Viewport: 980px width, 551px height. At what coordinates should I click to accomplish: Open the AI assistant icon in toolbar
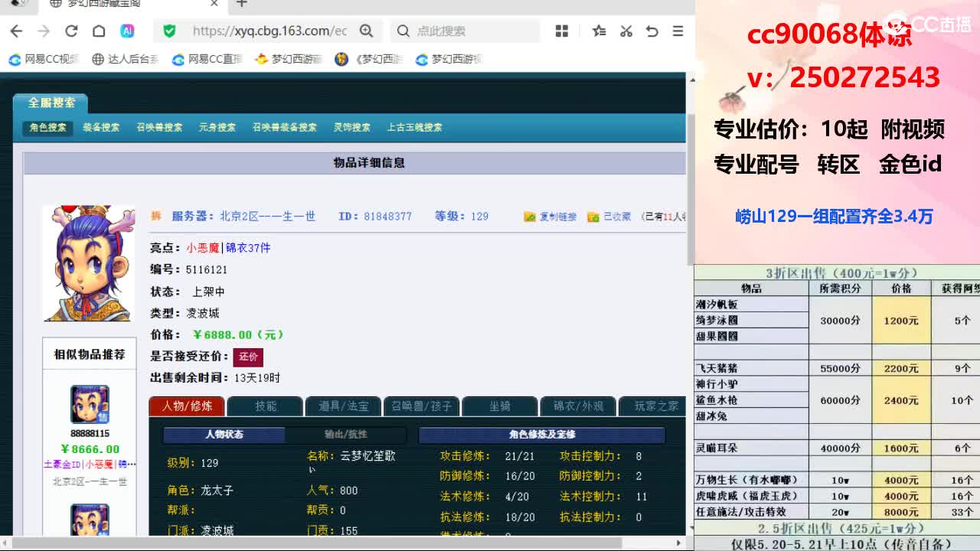(128, 31)
